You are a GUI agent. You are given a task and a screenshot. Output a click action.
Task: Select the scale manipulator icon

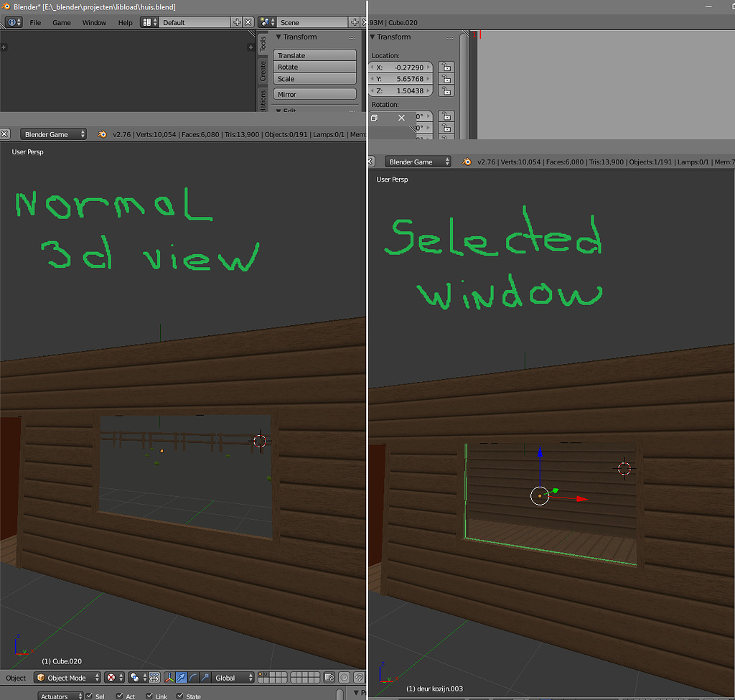coord(205,678)
